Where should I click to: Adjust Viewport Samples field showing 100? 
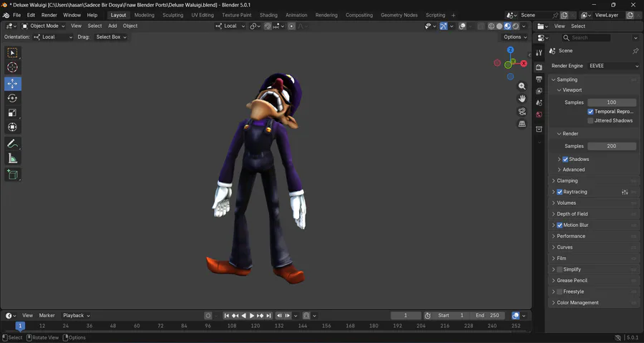(612, 102)
